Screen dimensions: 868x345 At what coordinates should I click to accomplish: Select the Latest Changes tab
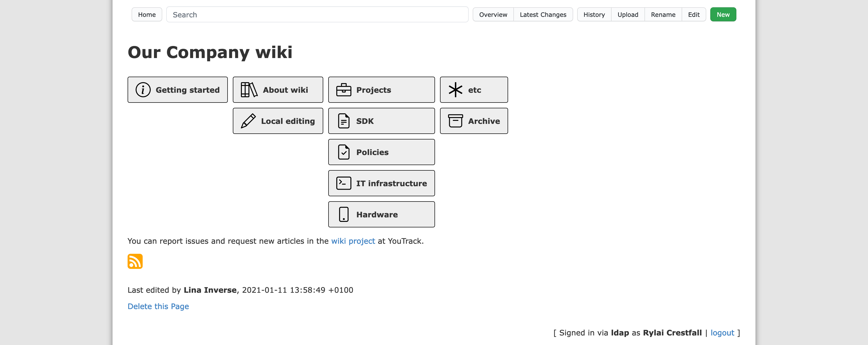[543, 14]
